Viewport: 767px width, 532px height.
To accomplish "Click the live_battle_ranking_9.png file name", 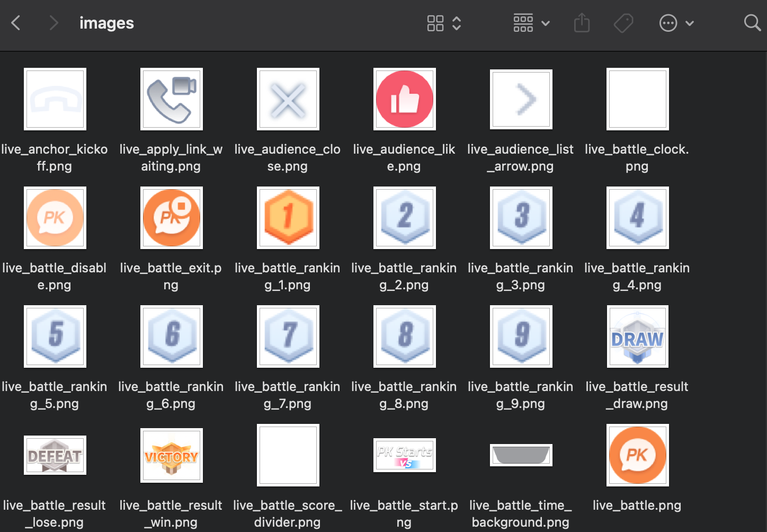I will (x=520, y=395).
